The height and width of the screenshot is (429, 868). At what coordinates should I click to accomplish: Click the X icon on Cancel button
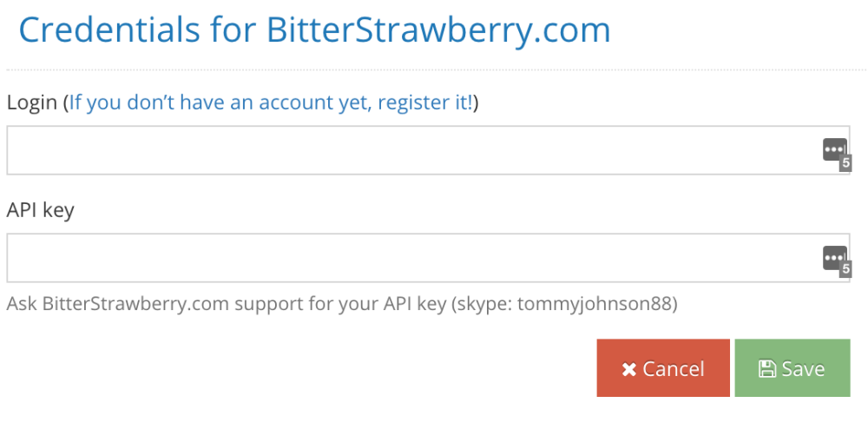[628, 369]
